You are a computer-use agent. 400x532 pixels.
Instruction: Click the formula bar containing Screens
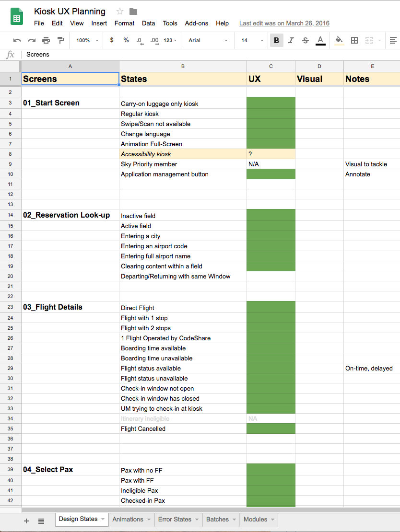[x=211, y=54]
